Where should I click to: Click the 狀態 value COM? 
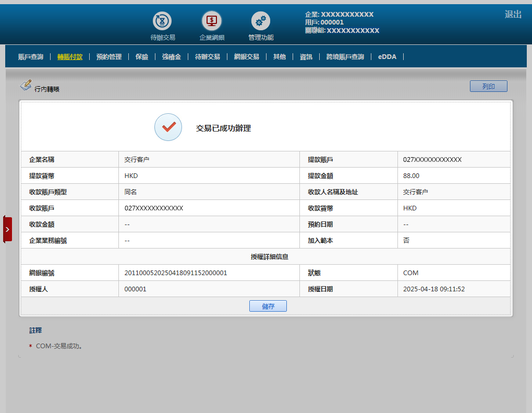(410, 273)
